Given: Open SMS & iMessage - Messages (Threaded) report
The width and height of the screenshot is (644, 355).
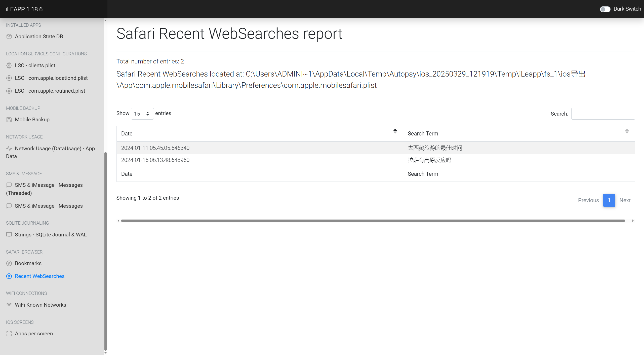Looking at the screenshot, I should [44, 189].
